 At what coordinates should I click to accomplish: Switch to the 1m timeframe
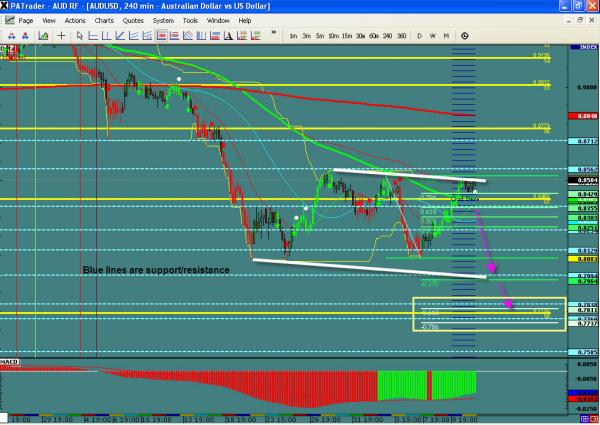[293, 35]
